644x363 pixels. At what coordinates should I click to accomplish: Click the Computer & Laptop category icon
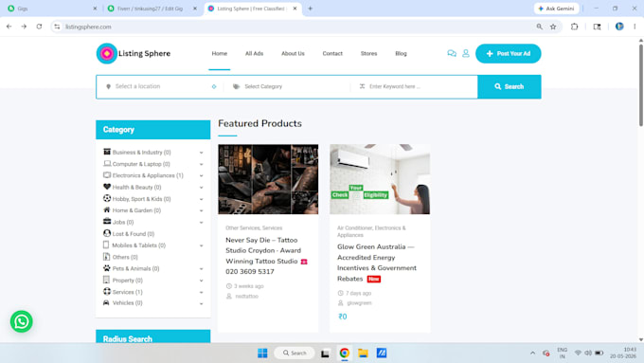pyautogui.click(x=107, y=164)
